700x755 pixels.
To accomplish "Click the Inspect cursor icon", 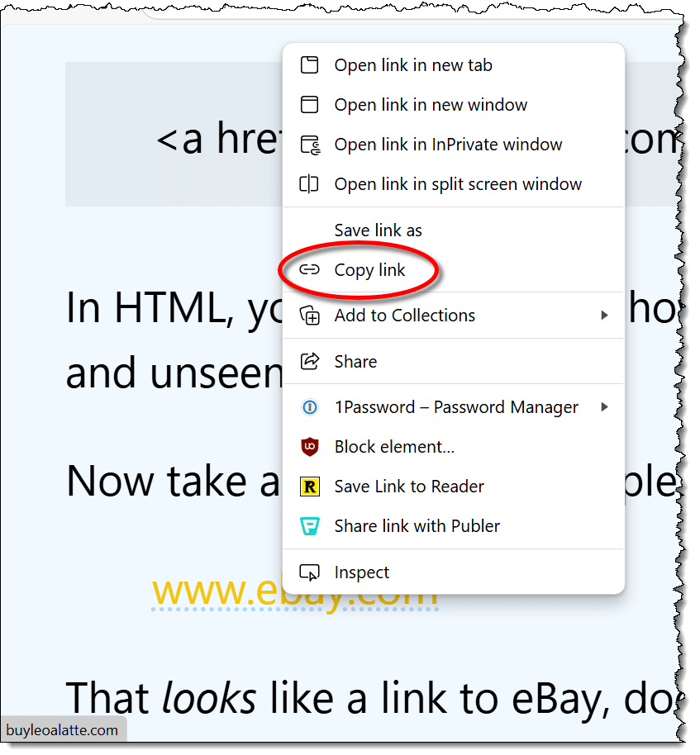I will 309,572.
